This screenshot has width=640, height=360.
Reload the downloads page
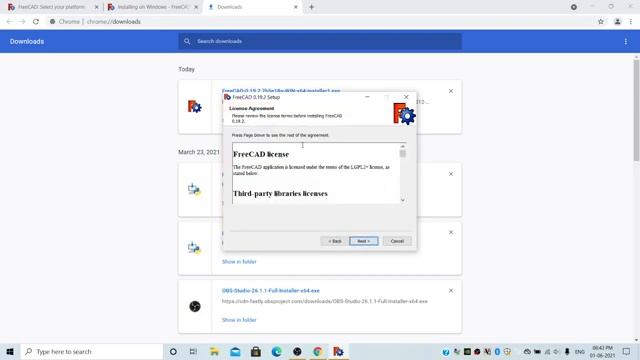36,22
